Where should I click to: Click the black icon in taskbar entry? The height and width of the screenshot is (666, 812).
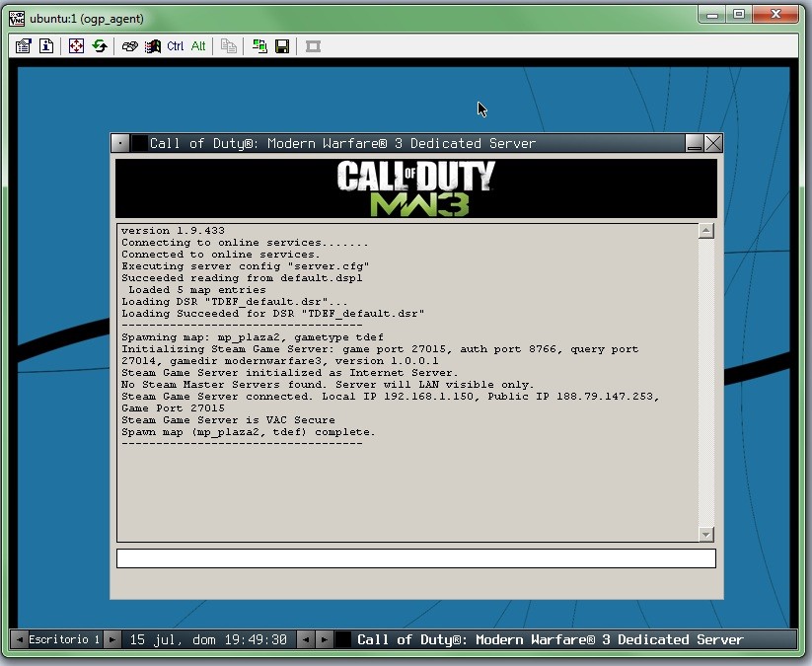point(343,639)
